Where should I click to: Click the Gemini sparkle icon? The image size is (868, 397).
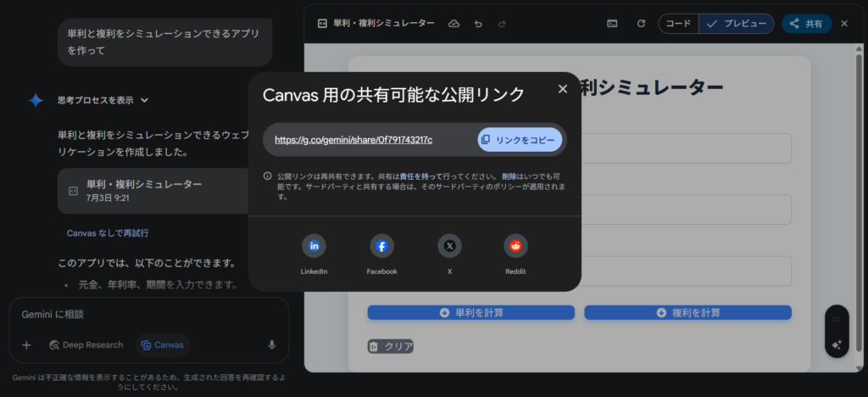(36, 100)
